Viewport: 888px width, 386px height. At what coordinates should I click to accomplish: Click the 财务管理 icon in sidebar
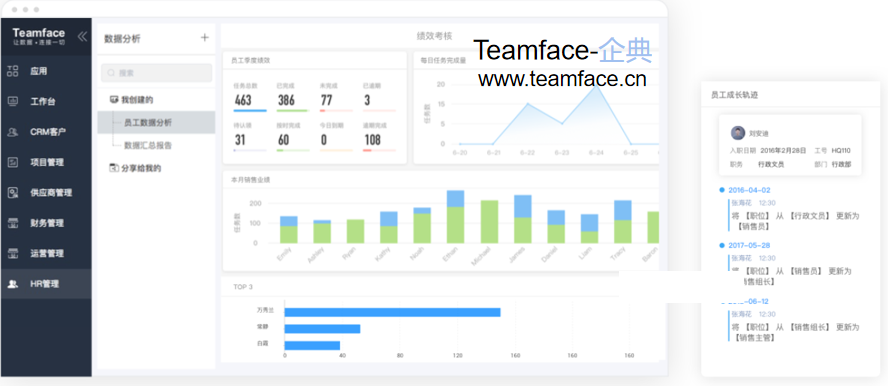(x=12, y=223)
